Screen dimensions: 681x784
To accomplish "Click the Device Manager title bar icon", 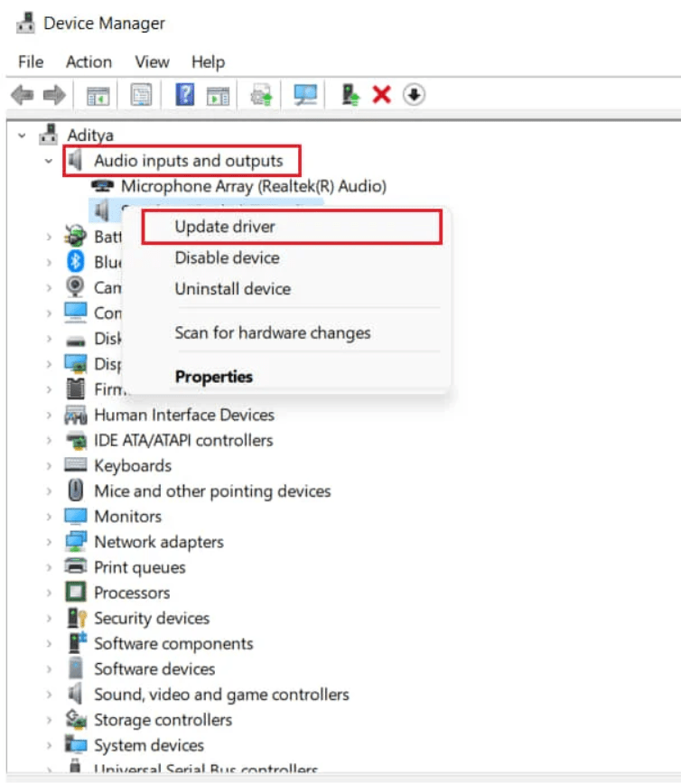I will click(x=25, y=23).
